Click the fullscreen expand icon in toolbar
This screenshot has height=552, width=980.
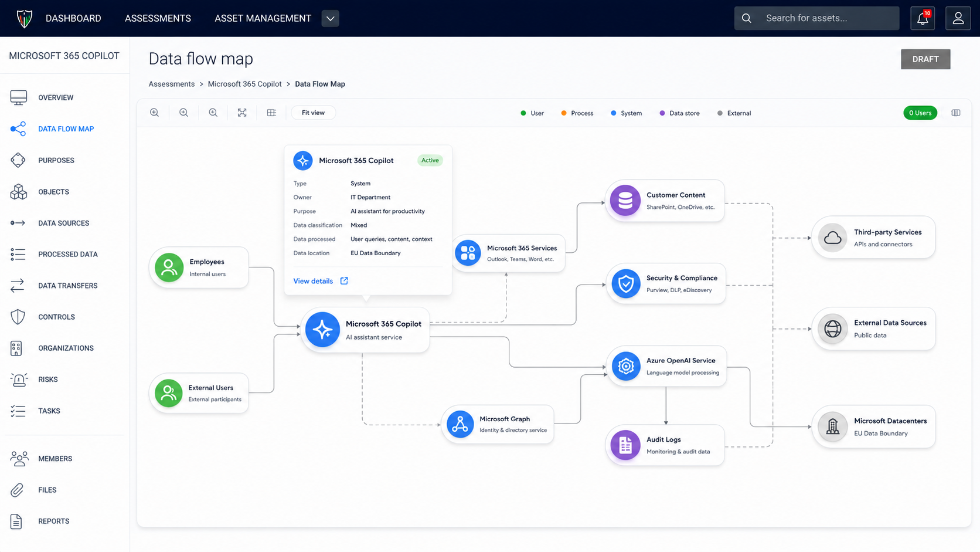(242, 113)
